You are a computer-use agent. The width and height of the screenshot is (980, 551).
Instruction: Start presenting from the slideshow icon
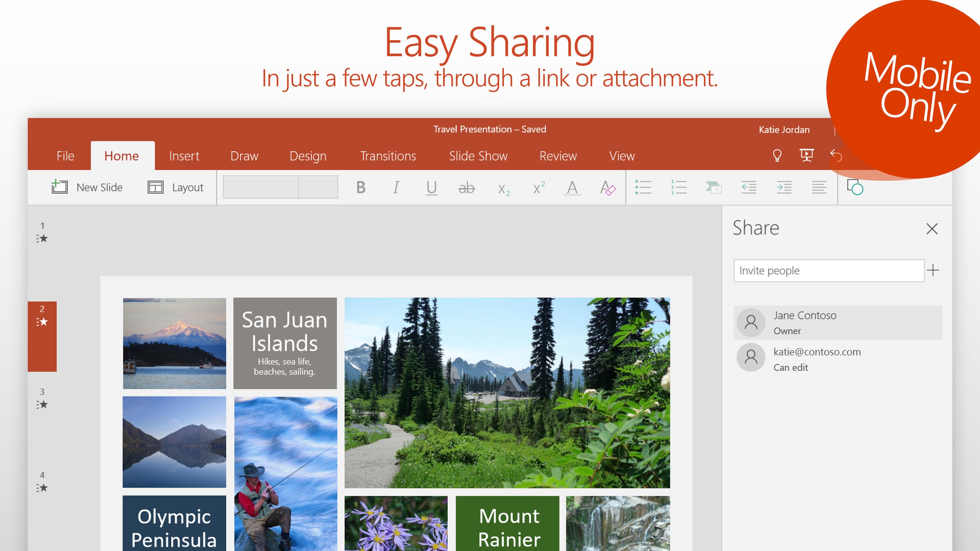coord(806,155)
